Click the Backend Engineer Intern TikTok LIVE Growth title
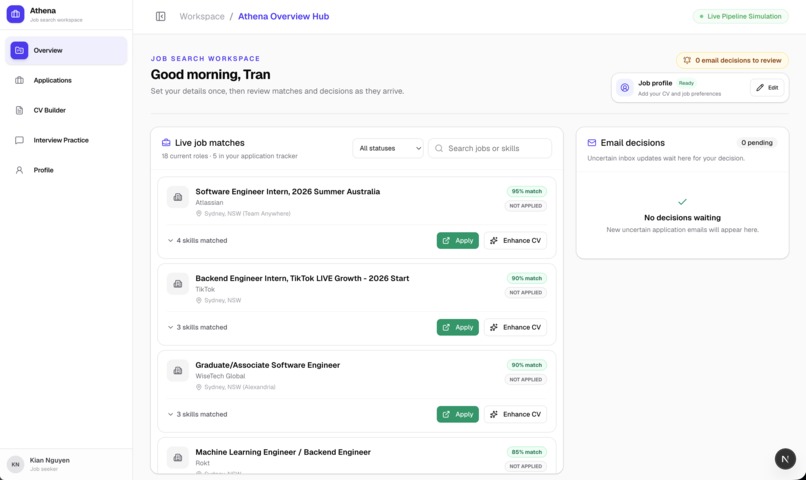 click(302, 278)
